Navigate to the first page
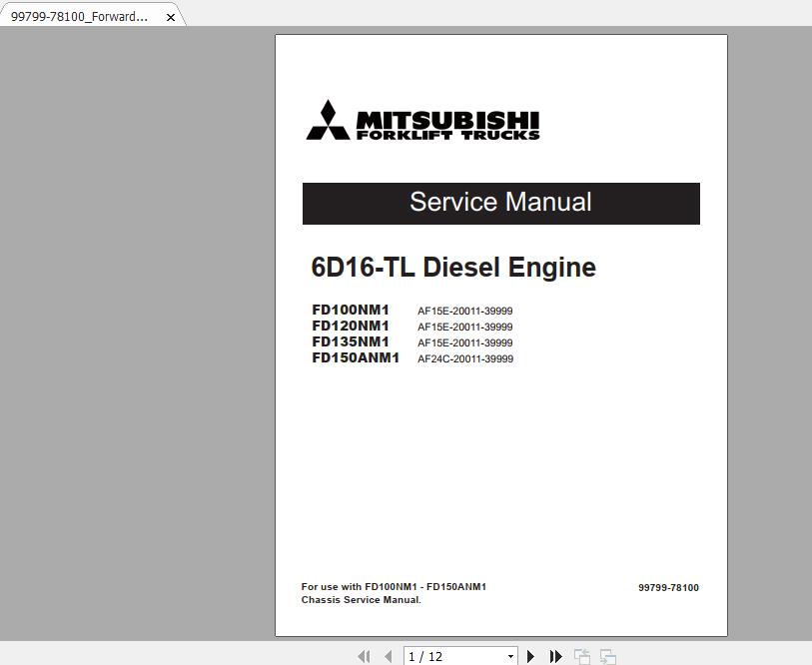Screen dimensions: 812x665 point(365,657)
